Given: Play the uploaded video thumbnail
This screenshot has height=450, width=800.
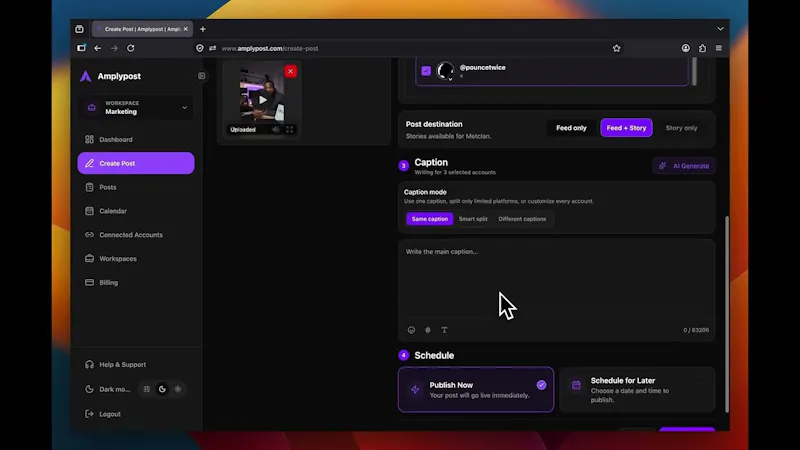Looking at the screenshot, I should 262,100.
